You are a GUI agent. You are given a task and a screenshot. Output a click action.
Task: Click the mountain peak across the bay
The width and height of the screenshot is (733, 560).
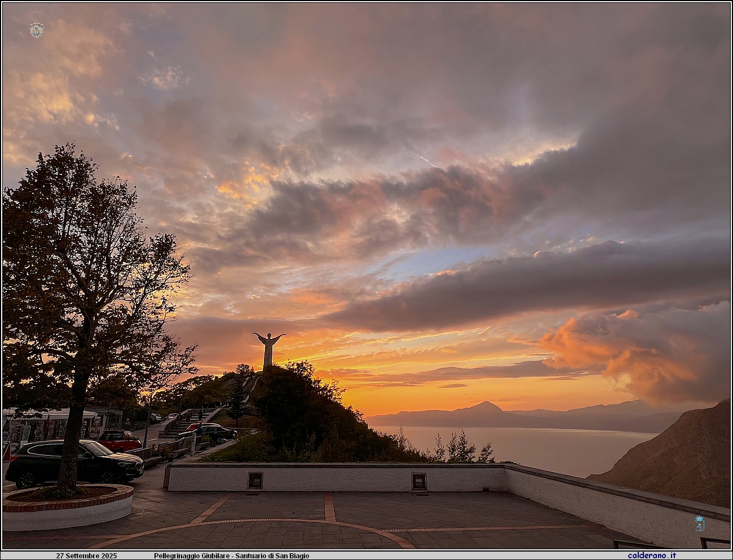[484, 405]
